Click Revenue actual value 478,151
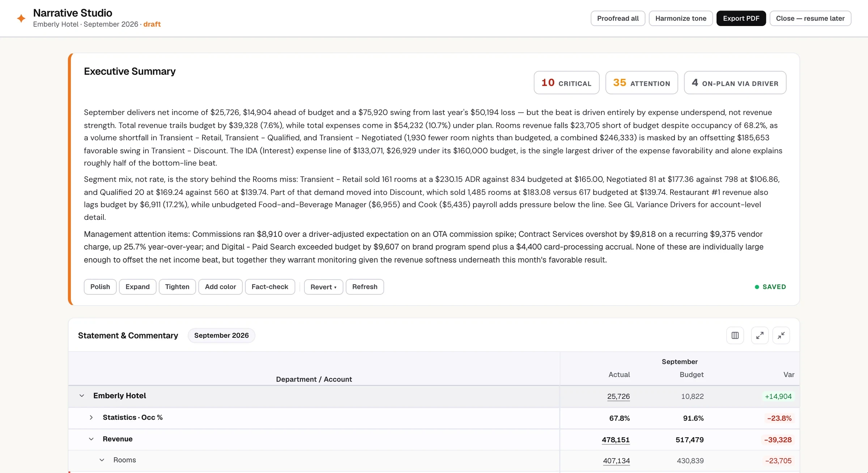The image size is (868, 473). pos(616,440)
